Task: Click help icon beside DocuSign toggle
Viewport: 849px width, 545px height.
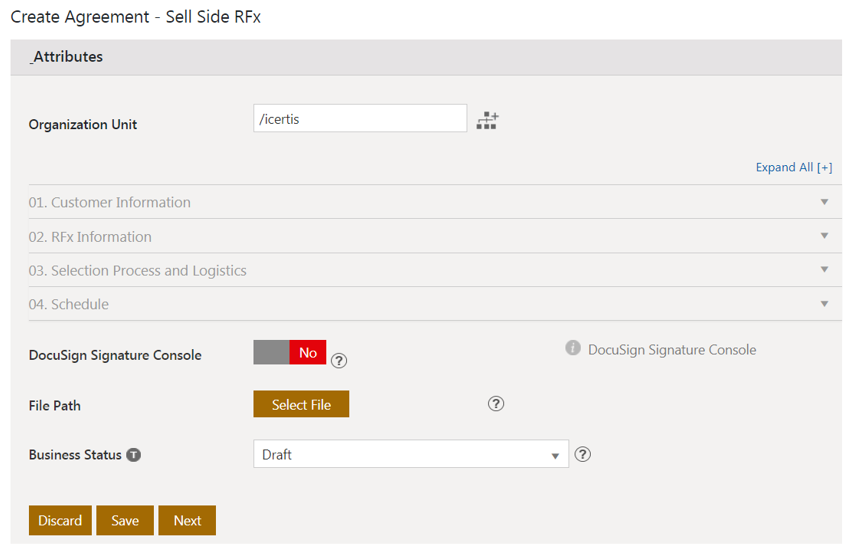Action: pyautogui.click(x=339, y=360)
